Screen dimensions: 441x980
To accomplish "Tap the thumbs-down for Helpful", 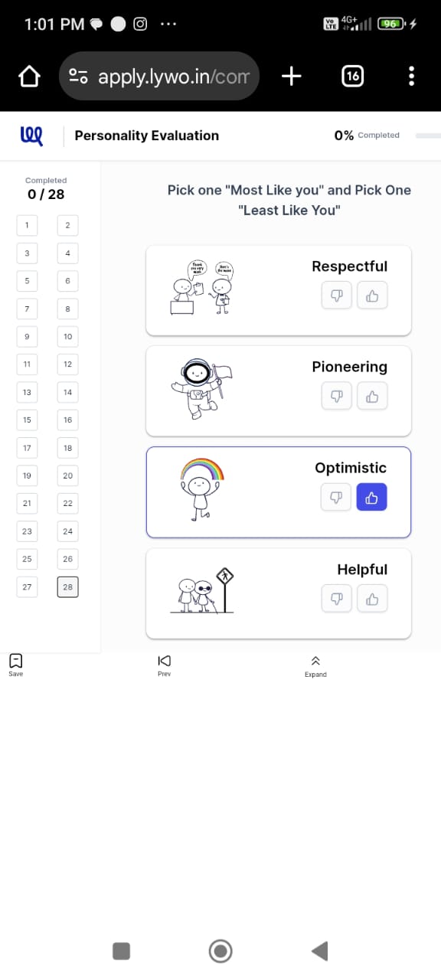I will 336,599.
